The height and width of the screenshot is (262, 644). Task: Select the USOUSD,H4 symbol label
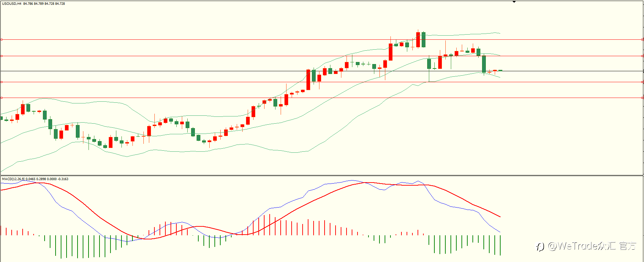[12, 3]
